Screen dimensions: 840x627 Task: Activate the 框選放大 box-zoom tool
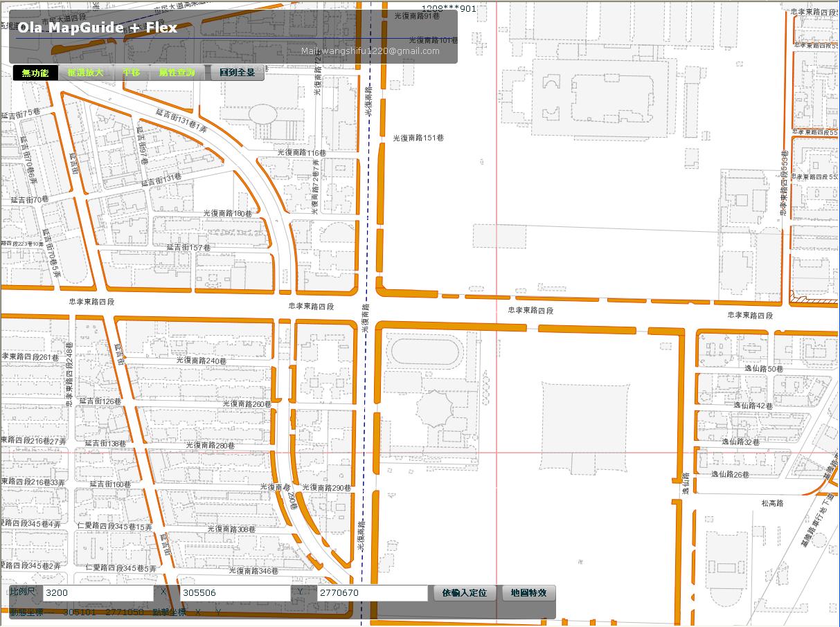click(84, 73)
